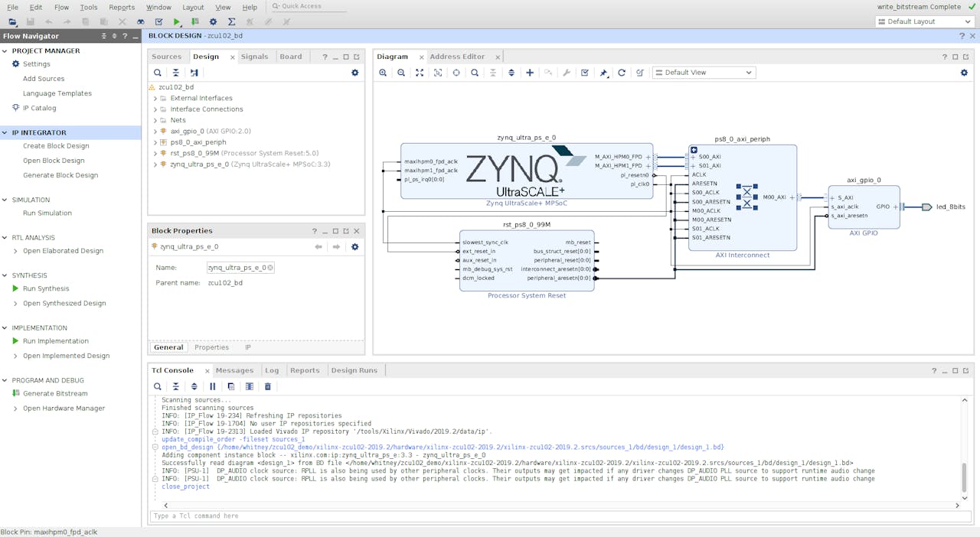Click the pin icon in diagram toolbar
The image size is (980, 537).
tap(603, 73)
